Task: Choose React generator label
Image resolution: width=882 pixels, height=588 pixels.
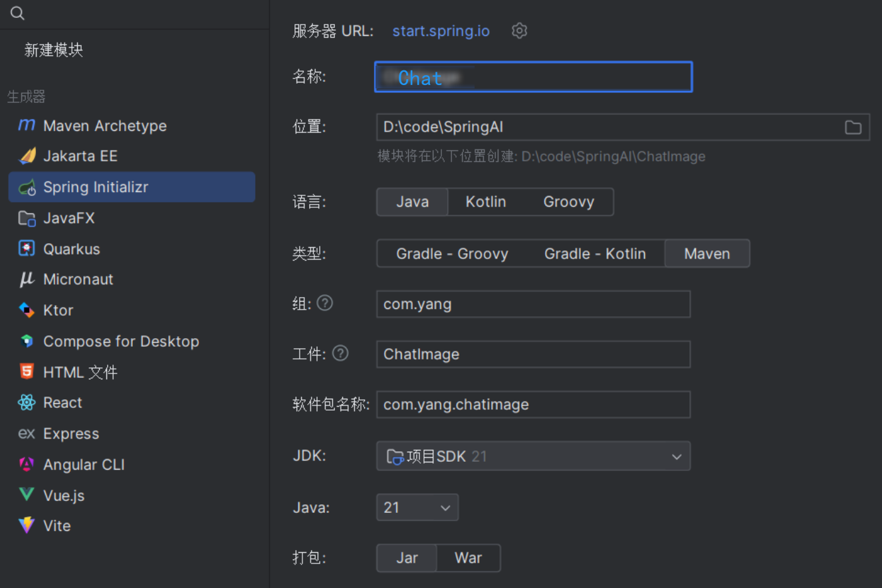Action: 62,403
